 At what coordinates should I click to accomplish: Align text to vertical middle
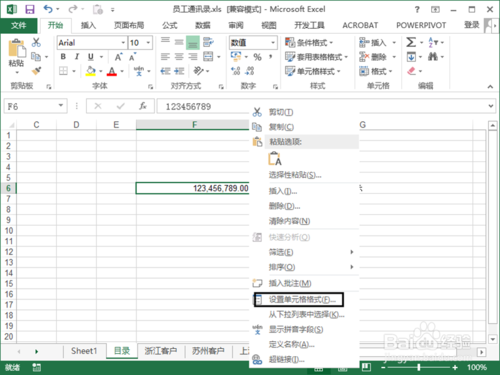[x=179, y=42]
